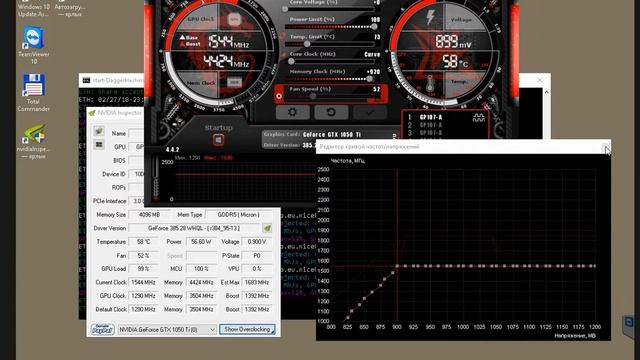Click the Current Clock field 1544 MHz
Viewport: 640px width, 360px height.
click(x=143, y=282)
